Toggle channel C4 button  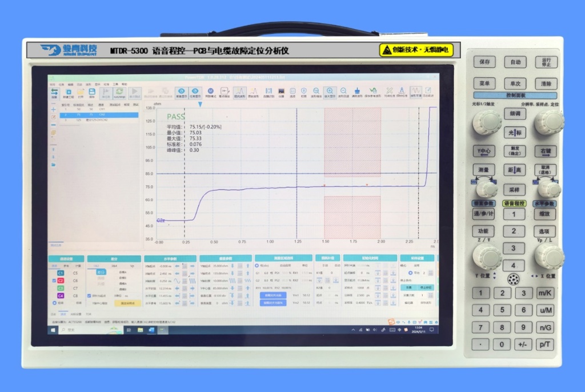click(61, 295)
